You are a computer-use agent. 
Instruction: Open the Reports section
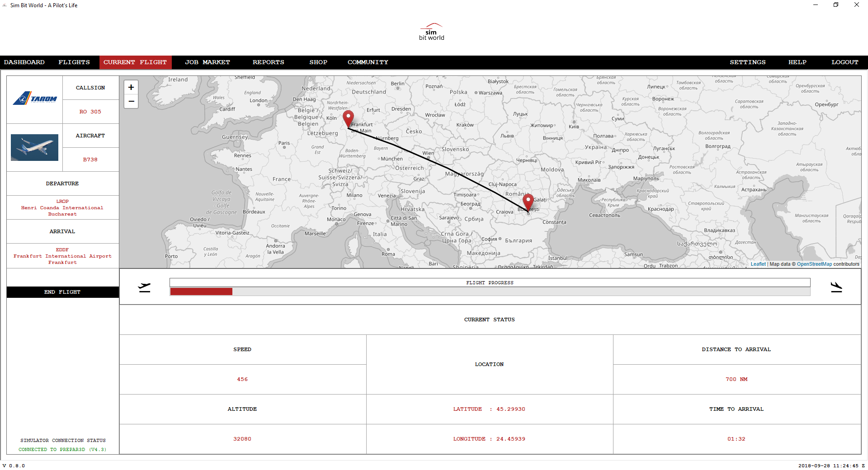click(x=268, y=62)
